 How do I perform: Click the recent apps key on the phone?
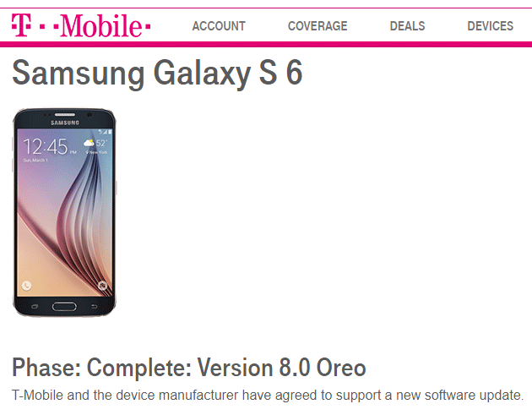[x=35, y=307]
